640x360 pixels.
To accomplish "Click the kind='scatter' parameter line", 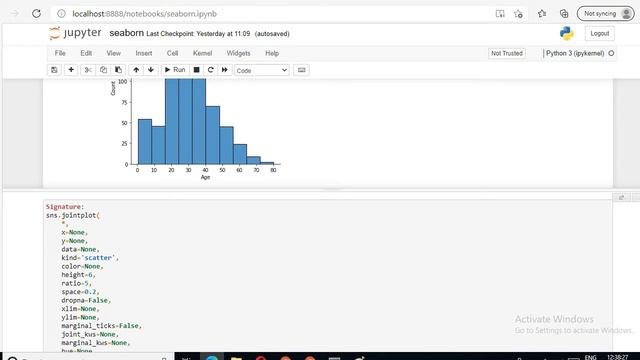I will (x=90, y=258).
